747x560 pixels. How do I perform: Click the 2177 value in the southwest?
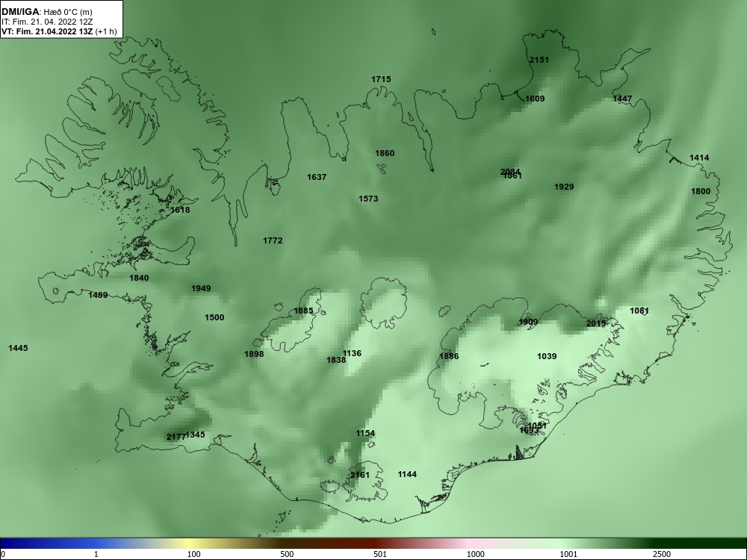pos(176,437)
